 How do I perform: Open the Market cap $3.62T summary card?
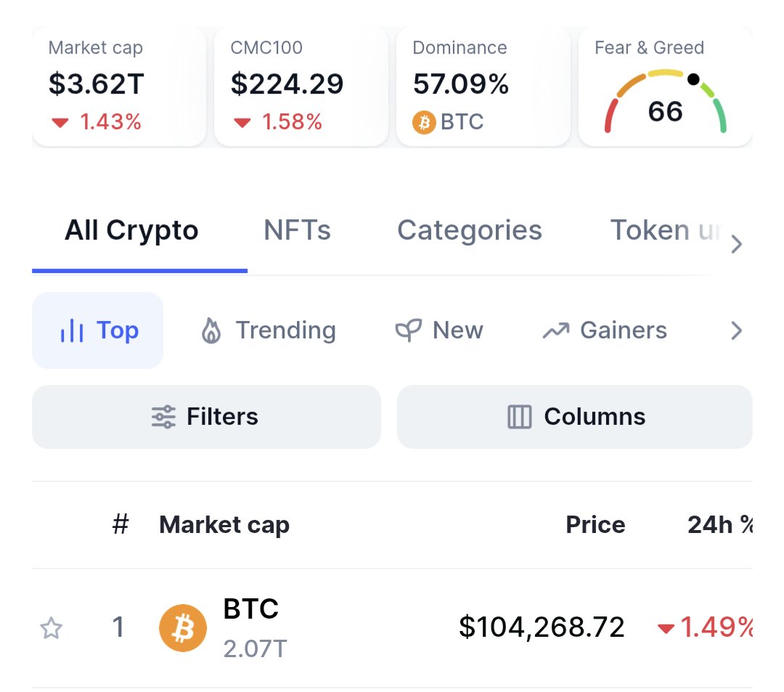[119, 87]
